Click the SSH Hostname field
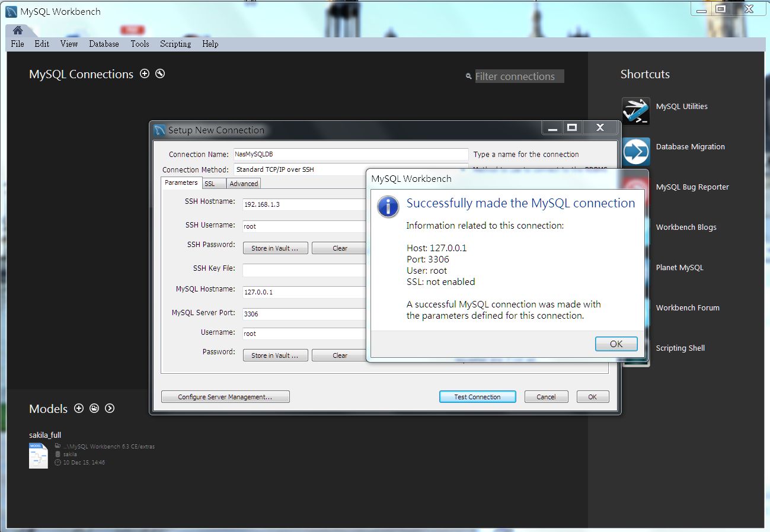Image resolution: width=770 pixels, height=532 pixels. tap(305, 204)
